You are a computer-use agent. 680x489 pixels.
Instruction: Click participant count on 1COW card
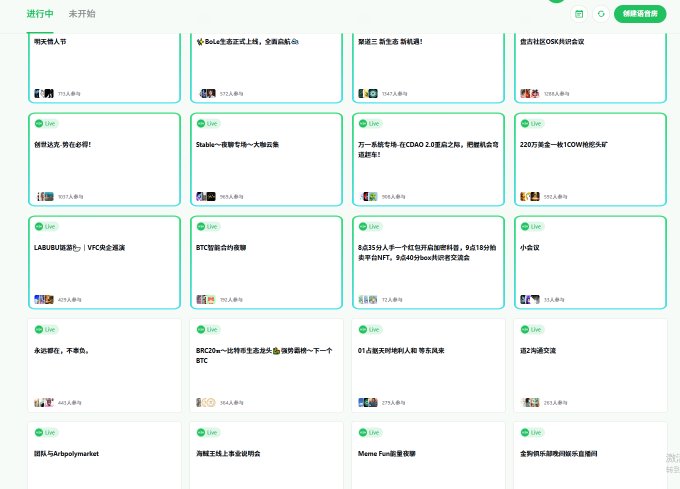tap(556, 196)
